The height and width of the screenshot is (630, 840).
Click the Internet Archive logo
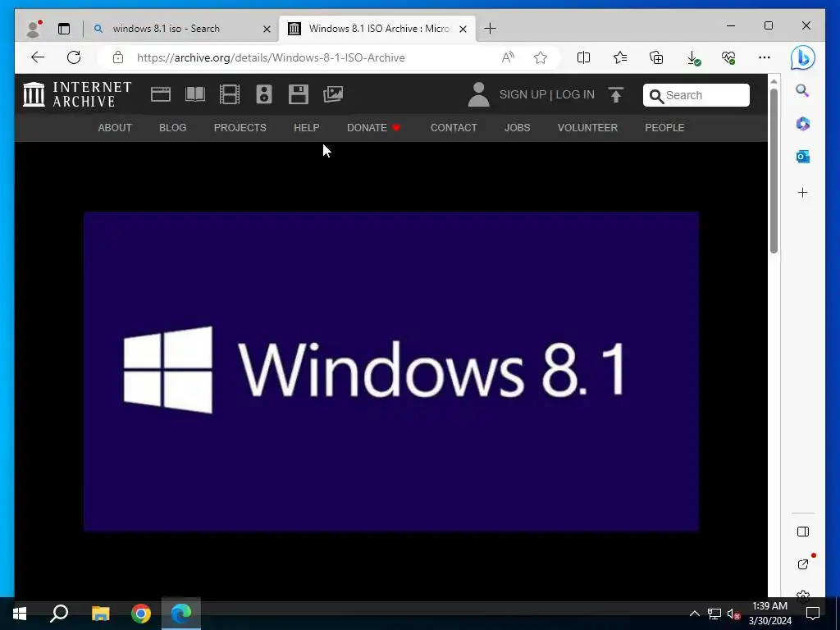pyautogui.click(x=77, y=94)
